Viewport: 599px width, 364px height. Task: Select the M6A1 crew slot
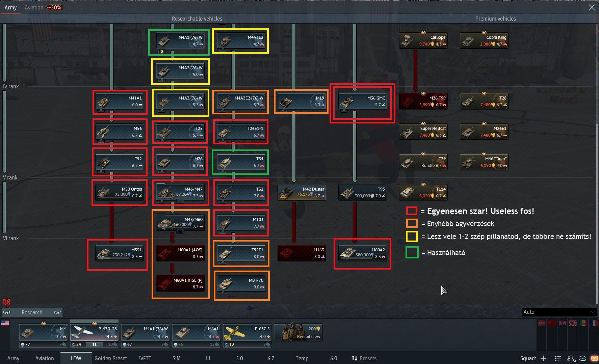click(196, 335)
